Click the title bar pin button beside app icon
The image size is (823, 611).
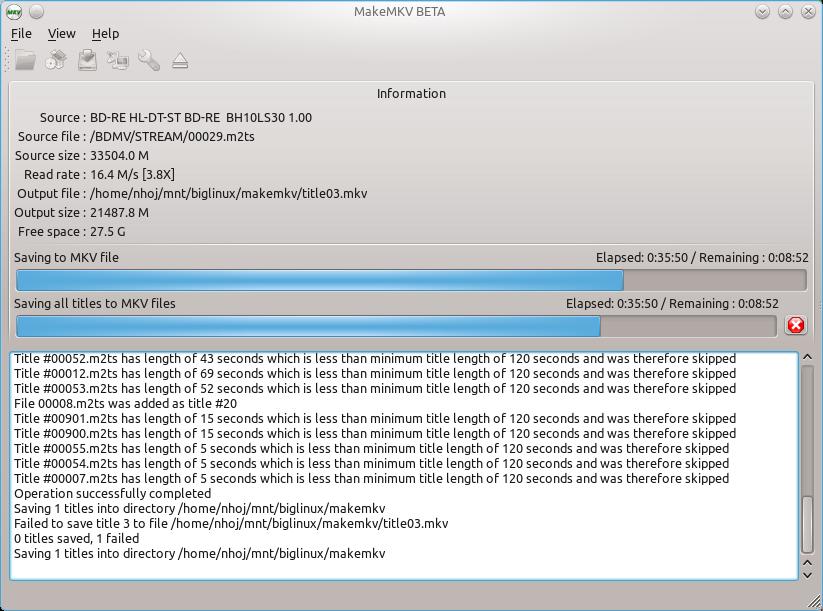coord(36,12)
